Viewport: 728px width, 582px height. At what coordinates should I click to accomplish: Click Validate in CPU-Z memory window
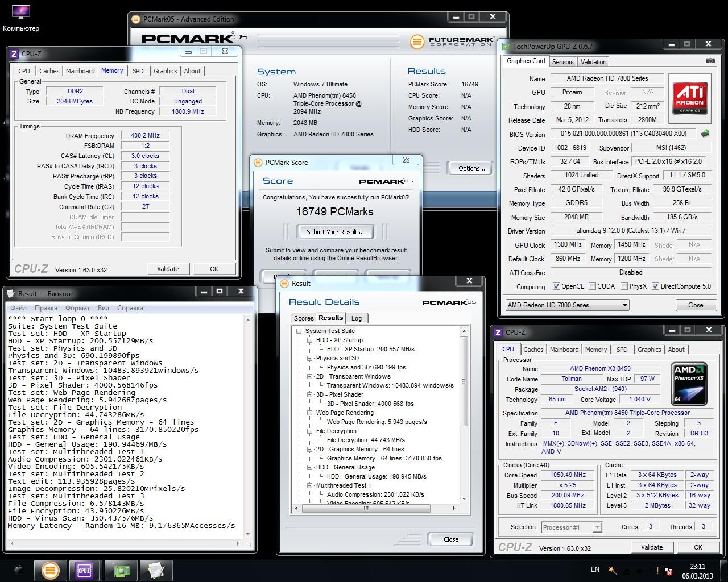pos(168,269)
